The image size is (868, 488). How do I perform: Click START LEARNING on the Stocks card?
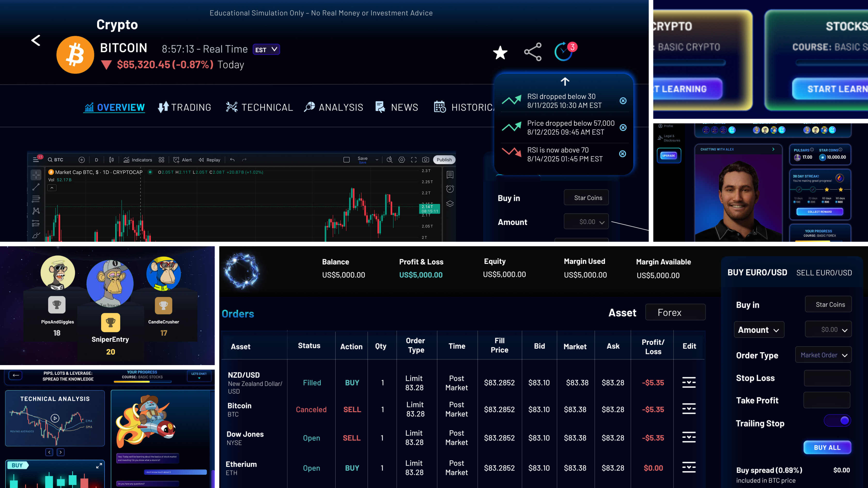(x=830, y=89)
